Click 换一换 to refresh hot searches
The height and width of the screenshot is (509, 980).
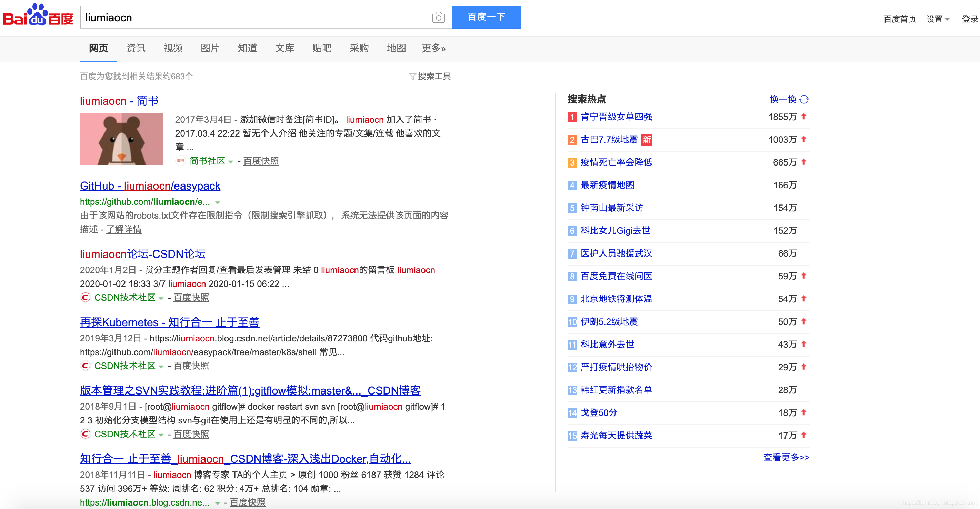(x=783, y=100)
